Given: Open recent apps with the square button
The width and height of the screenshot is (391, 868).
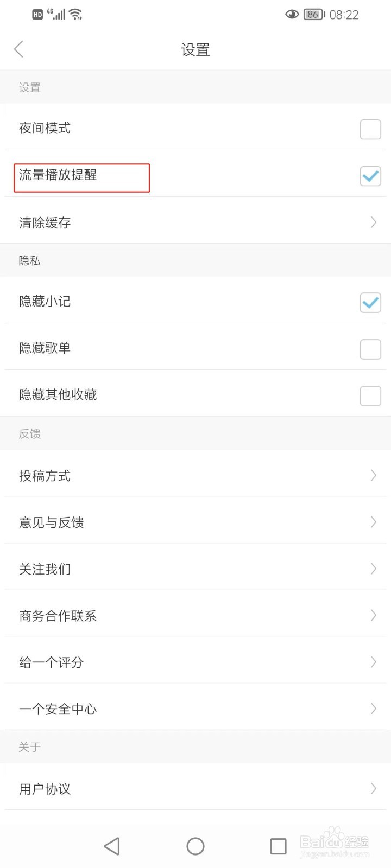Looking at the screenshot, I should 278,846.
